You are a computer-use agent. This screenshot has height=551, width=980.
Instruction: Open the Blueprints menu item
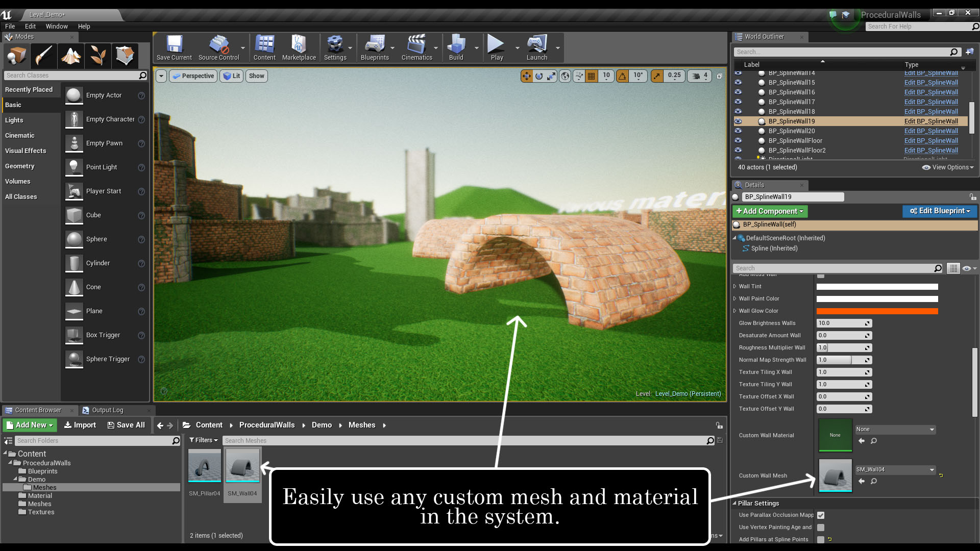pos(374,48)
